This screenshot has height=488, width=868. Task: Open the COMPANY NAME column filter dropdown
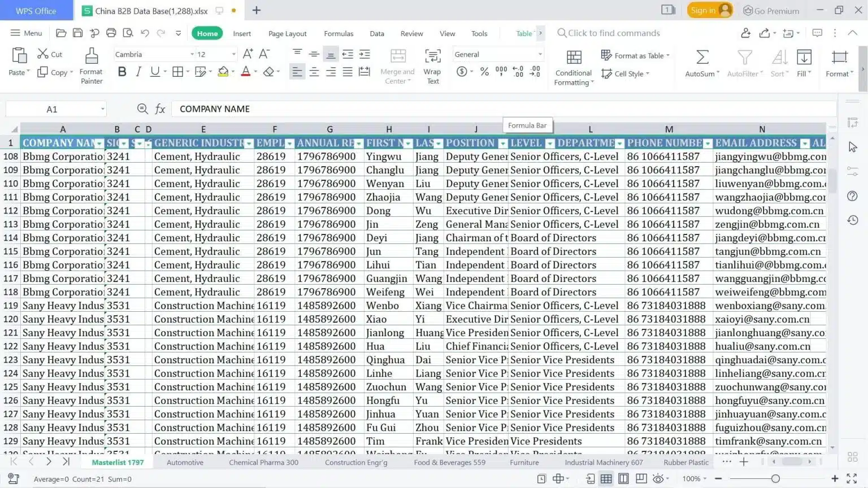coord(99,143)
